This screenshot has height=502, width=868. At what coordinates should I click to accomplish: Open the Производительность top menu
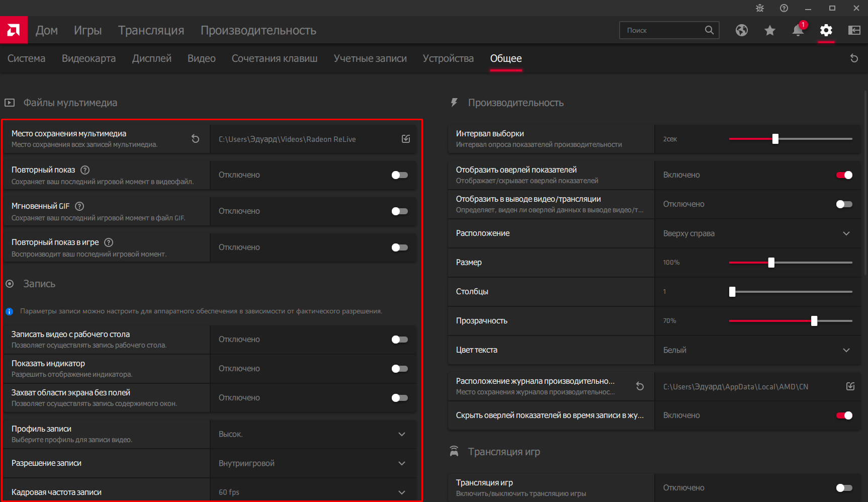pos(258,30)
